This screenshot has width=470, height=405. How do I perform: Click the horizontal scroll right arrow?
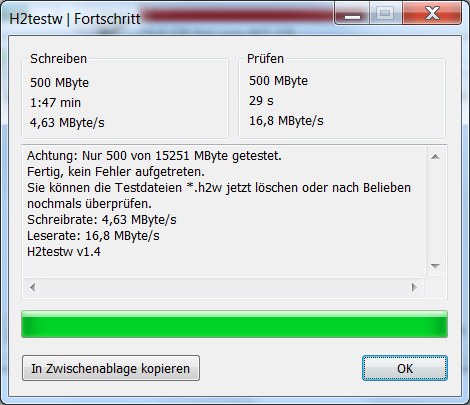pos(414,287)
